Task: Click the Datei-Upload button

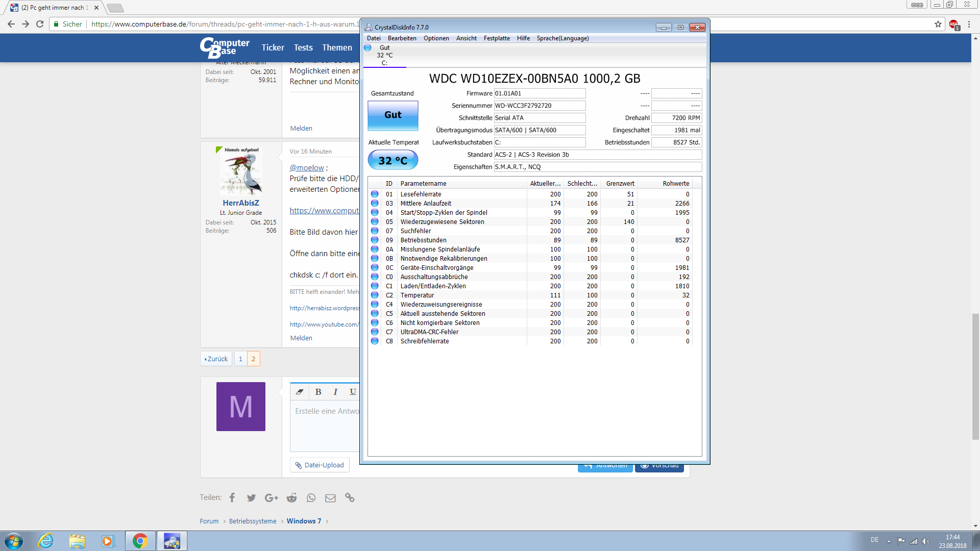Action: pyautogui.click(x=320, y=465)
